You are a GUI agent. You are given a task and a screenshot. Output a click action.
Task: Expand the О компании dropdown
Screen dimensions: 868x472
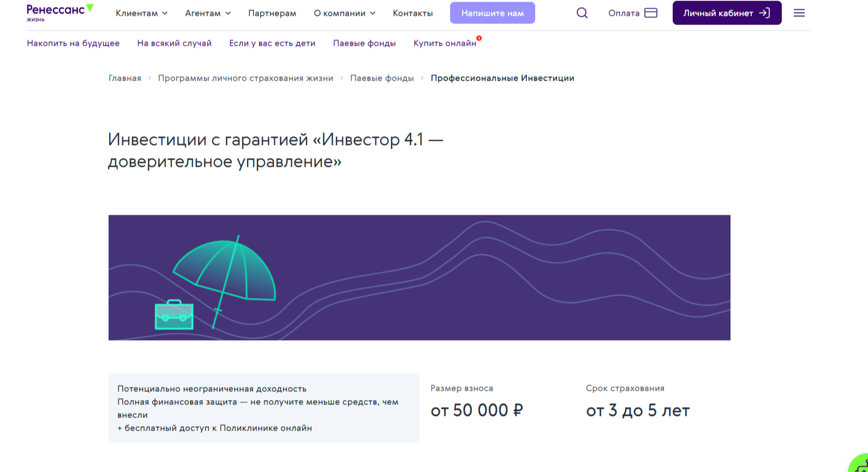344,13
